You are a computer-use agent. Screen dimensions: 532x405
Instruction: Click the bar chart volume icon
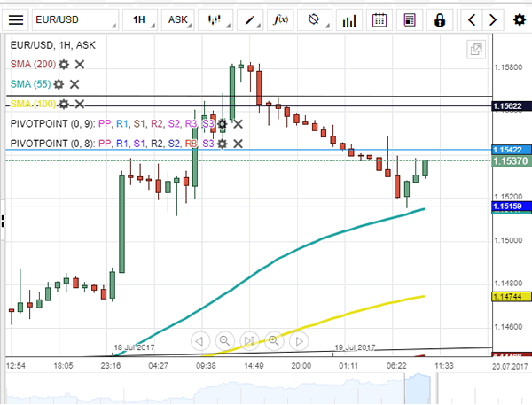coord(349,20)
